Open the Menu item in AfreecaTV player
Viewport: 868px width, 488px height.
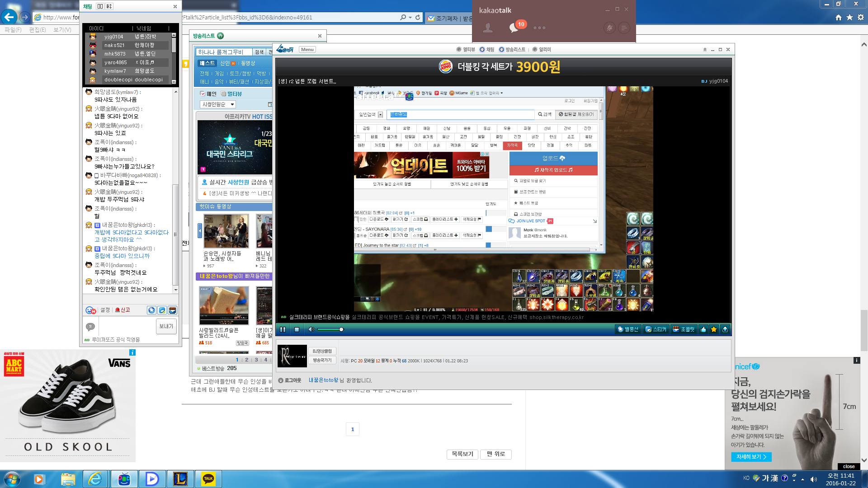point(307,50)
